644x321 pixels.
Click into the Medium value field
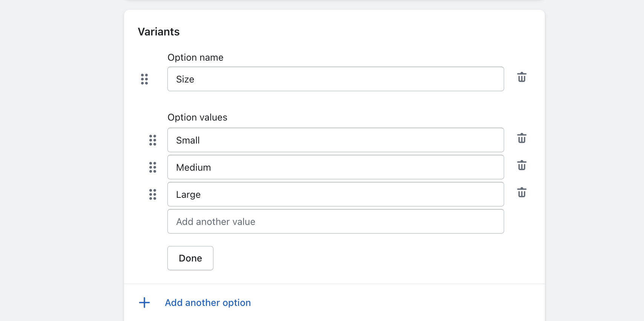[x=336, y=167]
